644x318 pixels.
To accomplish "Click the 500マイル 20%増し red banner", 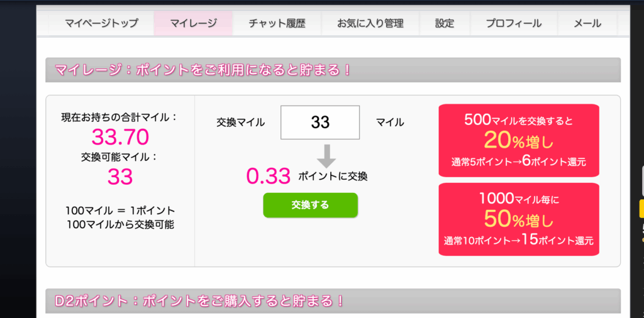I will pyautogui.click(x=518, y=140).
